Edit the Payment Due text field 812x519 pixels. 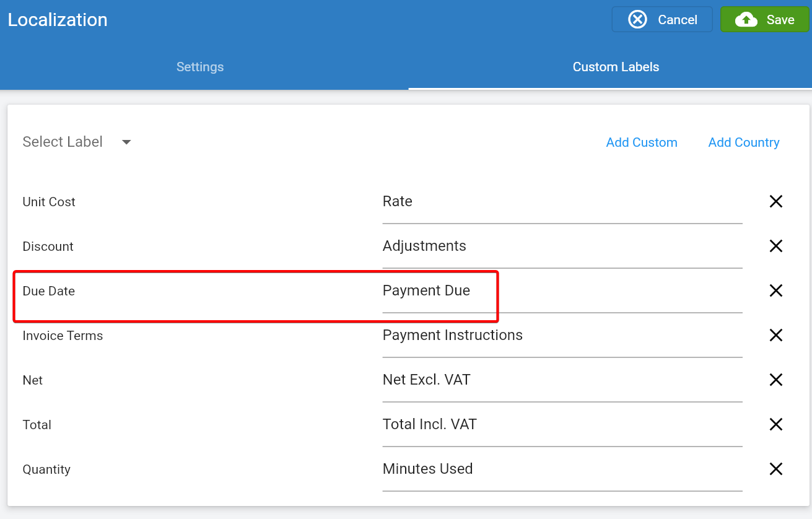click(562, 291)
